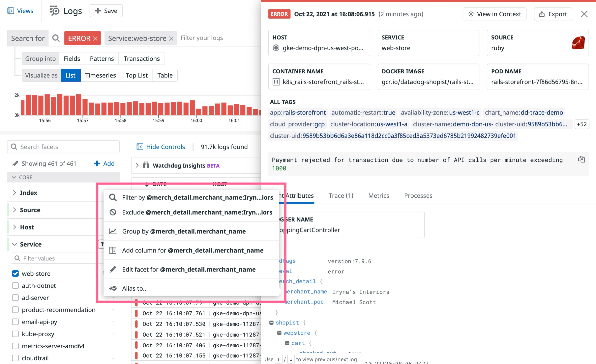Edit facet for merchant_name
This screenshot has height=364, width=596.
pyautogui.click(x=191, y=270)
